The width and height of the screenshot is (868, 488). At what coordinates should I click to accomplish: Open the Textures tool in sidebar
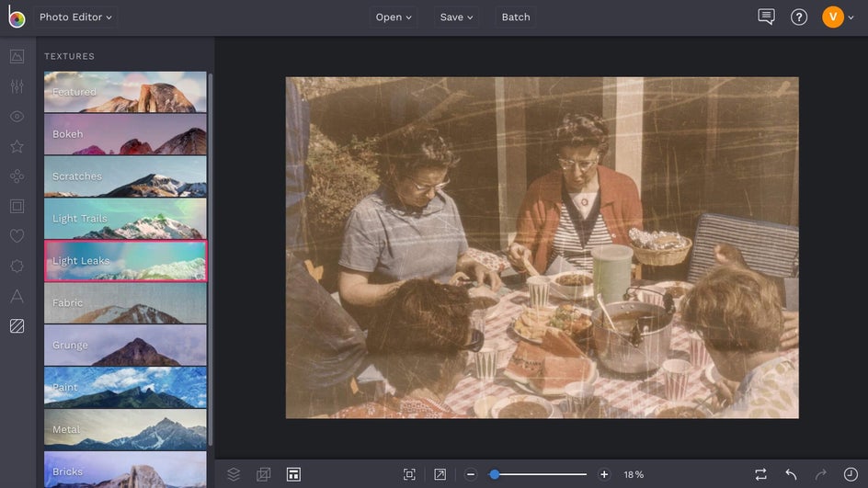click(x=17, y=326)
